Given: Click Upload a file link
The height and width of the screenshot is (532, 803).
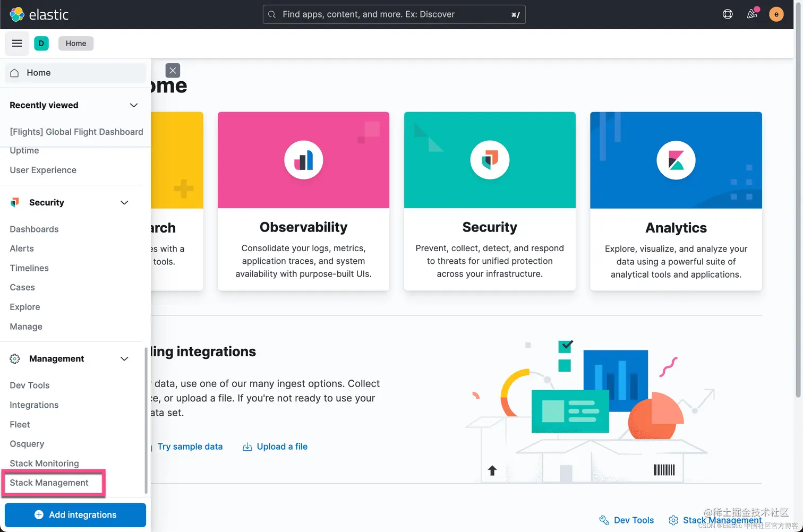Looking at the screenshot, I should point(282,447).
